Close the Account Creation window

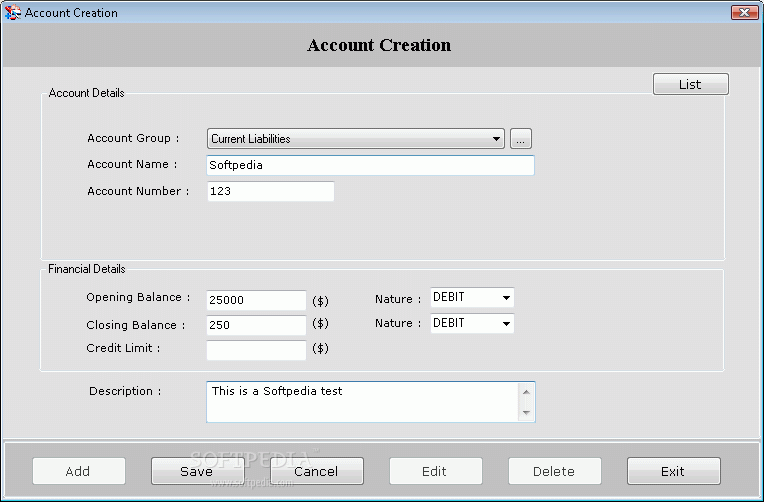pos(745,13)
